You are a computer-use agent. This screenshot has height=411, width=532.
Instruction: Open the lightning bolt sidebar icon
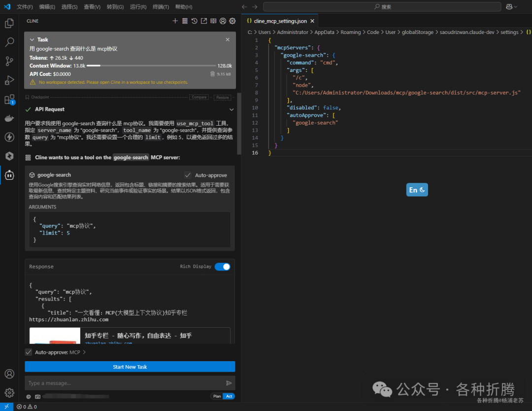tap(9, 137)
